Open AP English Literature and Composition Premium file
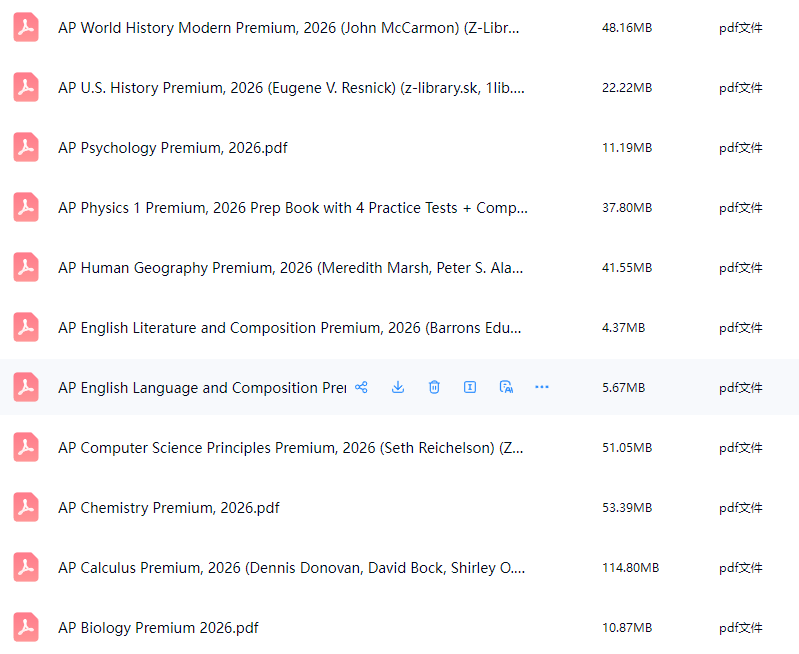 coord(290,328)
